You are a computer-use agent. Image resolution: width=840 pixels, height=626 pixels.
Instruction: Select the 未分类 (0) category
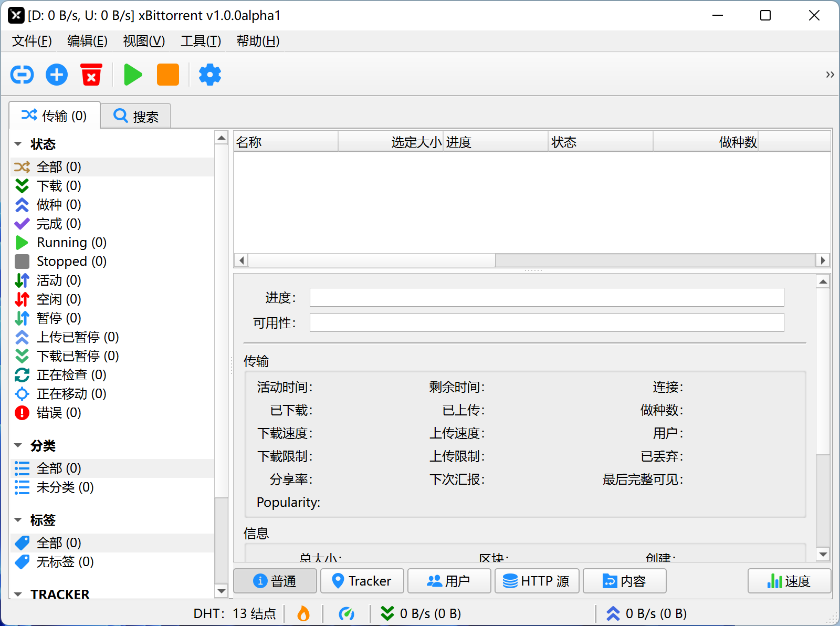[112, 487]
